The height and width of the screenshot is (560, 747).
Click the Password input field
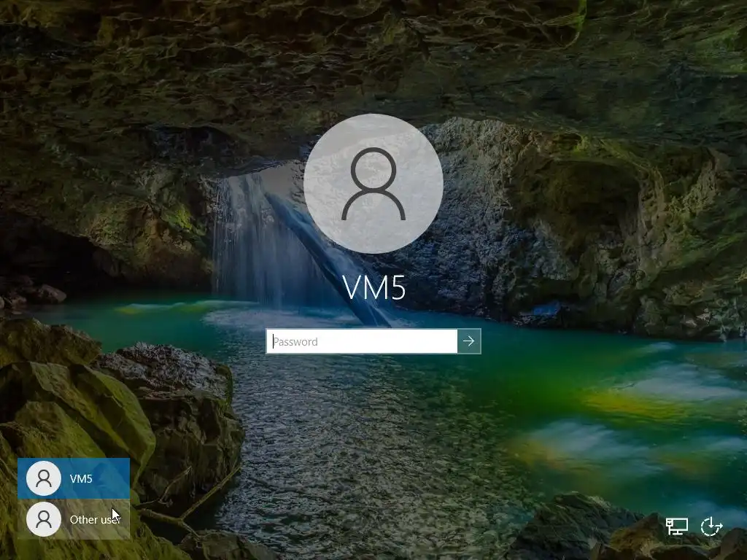click(362, 341)
